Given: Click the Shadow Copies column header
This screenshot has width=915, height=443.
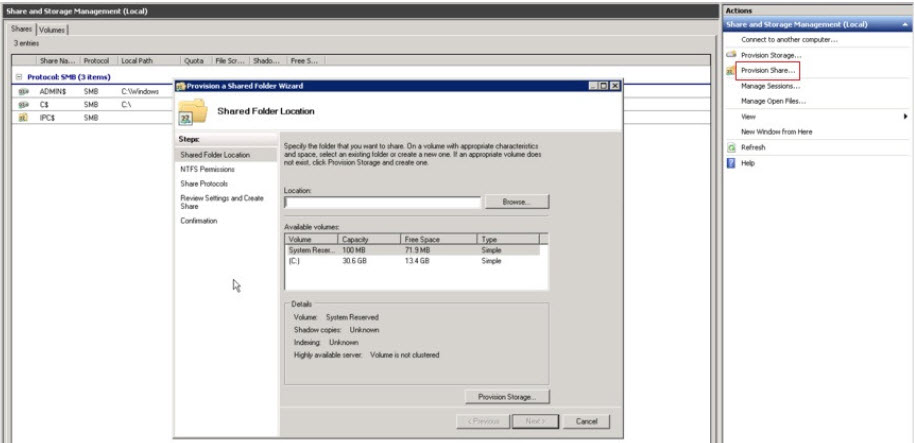Looking at the screenshot, I should tap(267, 61).
